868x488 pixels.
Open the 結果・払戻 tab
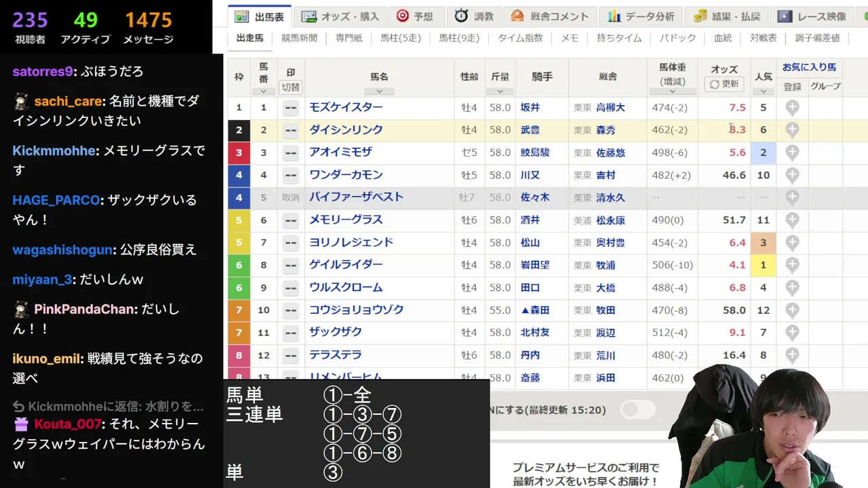(727, 17)
